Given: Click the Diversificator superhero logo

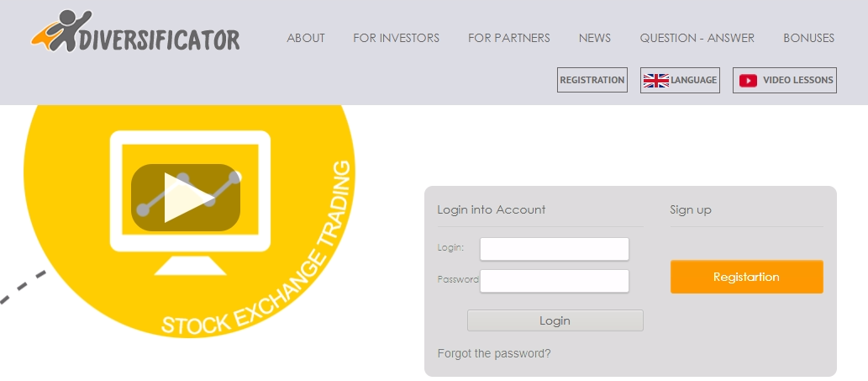Looking at the screenshot, I should point(135,31).
